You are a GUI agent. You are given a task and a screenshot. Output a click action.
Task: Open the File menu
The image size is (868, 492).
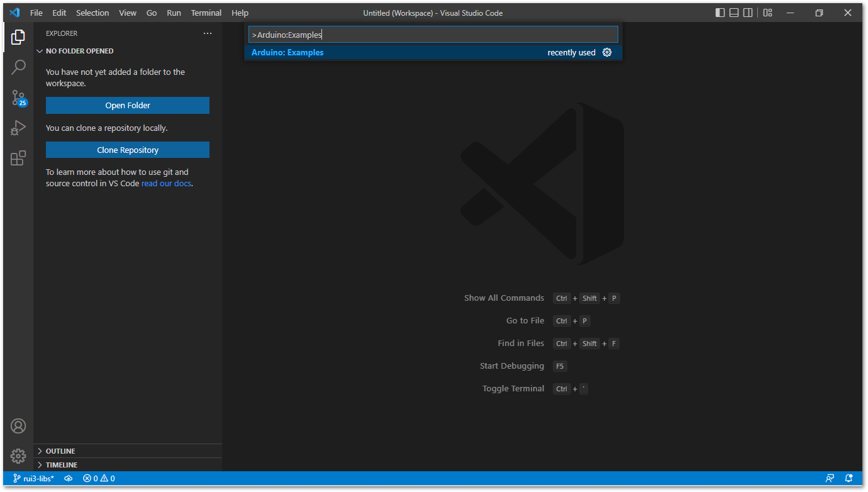[x=36, y=13]
